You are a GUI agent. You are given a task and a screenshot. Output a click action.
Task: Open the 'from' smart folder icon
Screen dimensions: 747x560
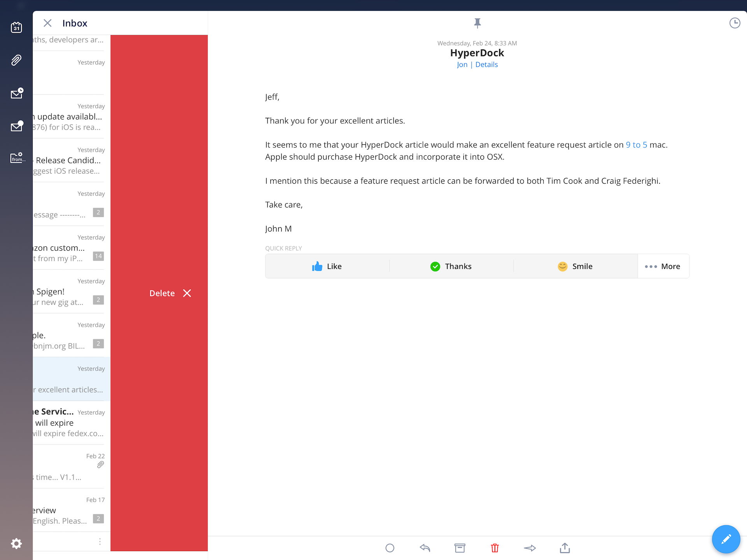click(17, 158)
